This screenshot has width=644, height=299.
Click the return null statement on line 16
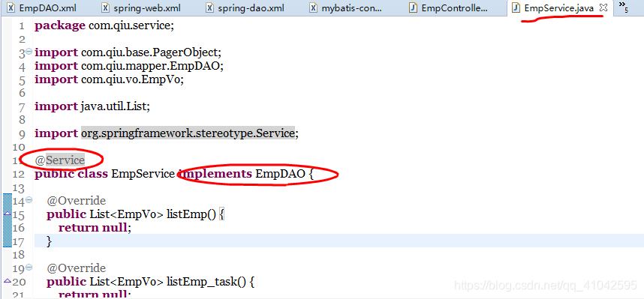(95, 228)
